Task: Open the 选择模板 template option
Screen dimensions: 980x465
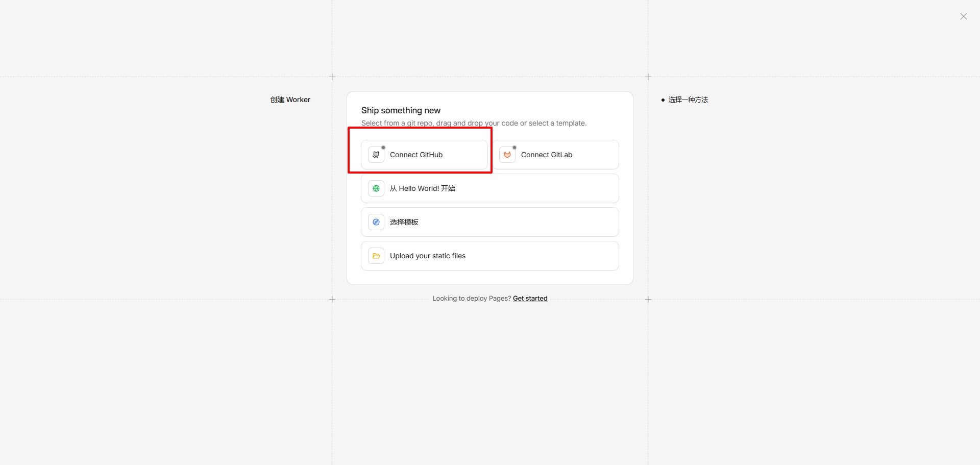Action: (490, 222)
